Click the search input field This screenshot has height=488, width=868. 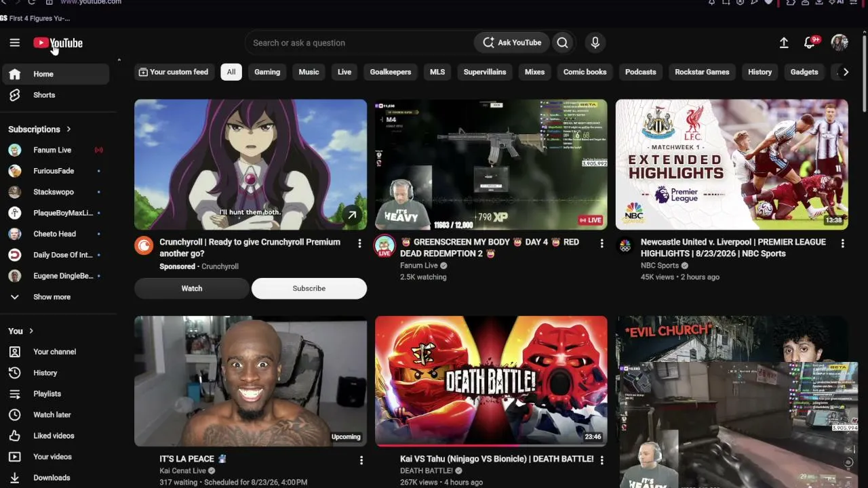click(359, 43)
